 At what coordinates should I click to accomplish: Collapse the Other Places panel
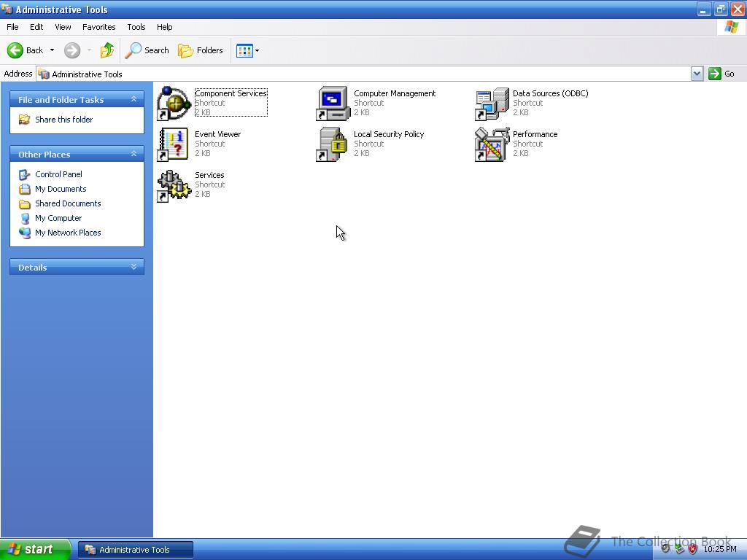click(x=134, y=154)
